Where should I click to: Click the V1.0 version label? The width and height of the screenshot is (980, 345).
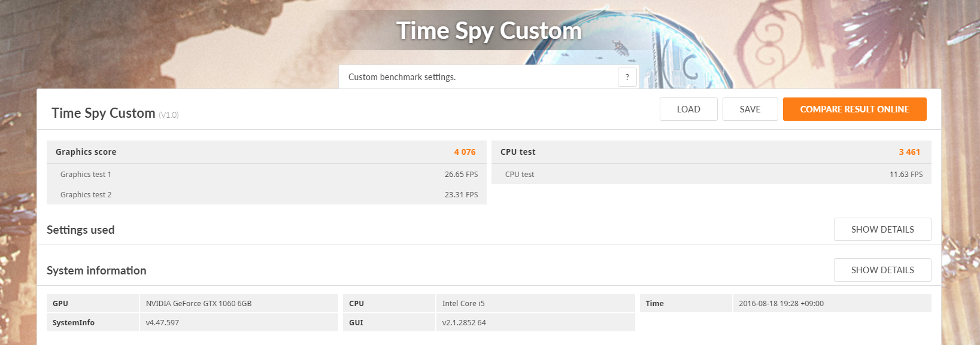[x=169, y=115]
